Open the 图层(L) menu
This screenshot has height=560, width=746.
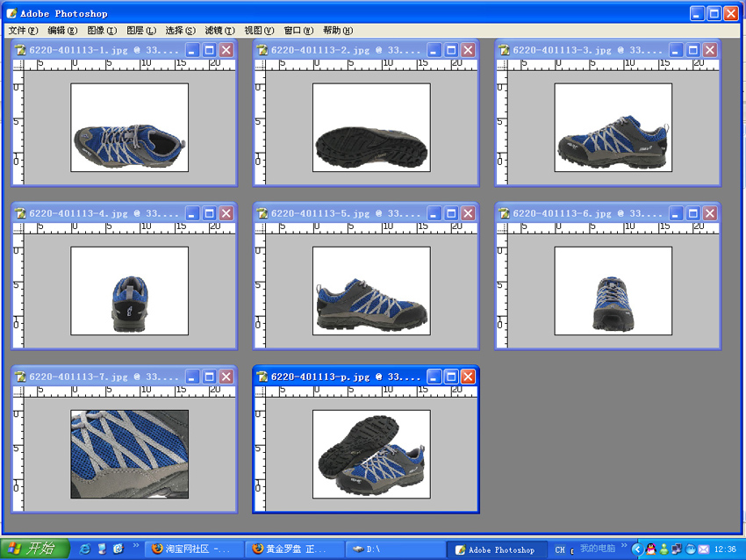tap(141, 31)
